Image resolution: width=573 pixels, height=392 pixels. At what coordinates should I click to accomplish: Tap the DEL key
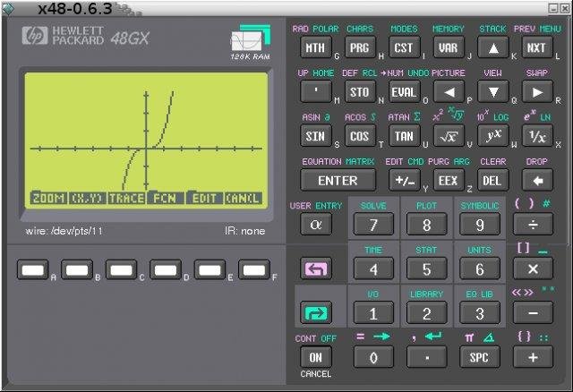(x=493, y=180)
